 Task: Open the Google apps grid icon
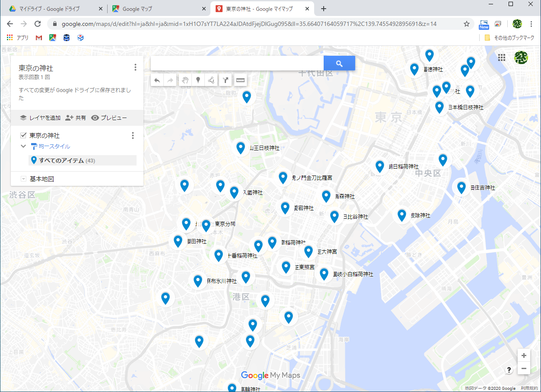(x=501, y=57)
